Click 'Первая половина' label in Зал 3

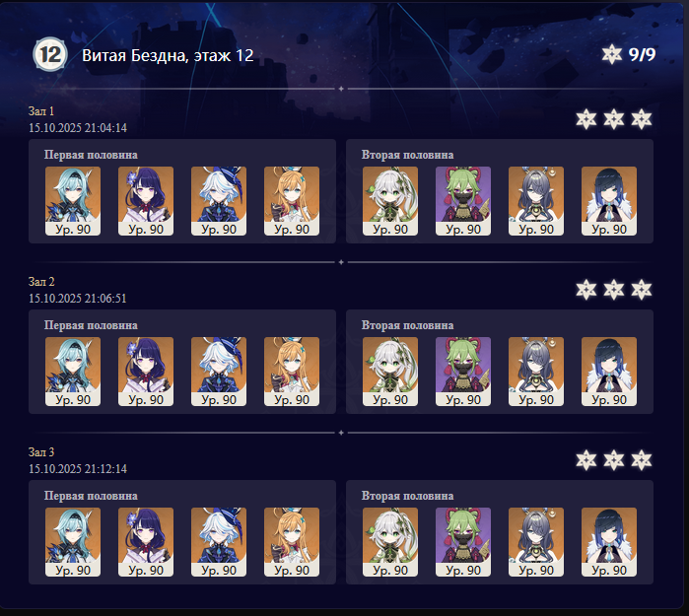(x=91, y=496)
